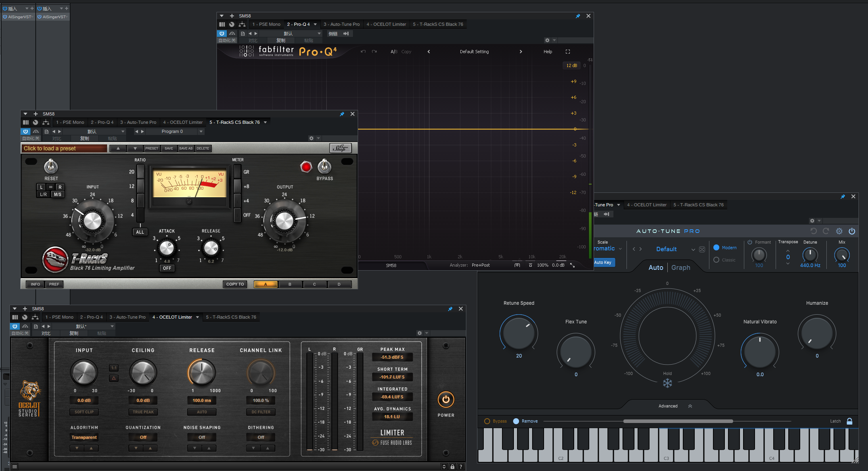Pin the Black 76 plugin window

pos(342,114)
